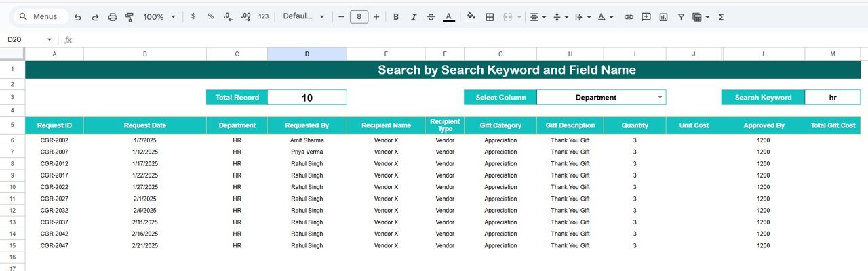Image resolution: width=868 pixels, height=271 pixels.
Task: Click the Print icon
Action: click(113, 17)
